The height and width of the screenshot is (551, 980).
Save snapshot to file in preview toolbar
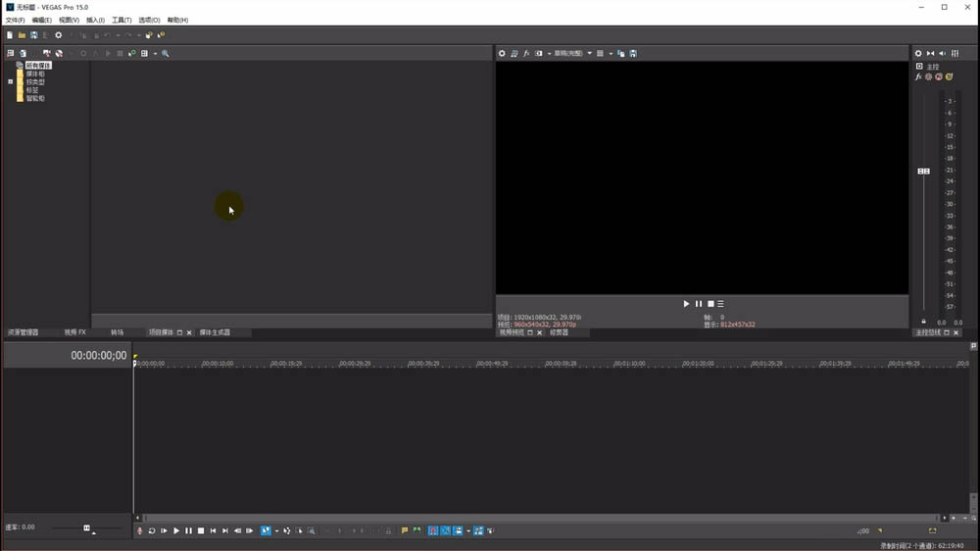pyautogui.click(x=633, y=53)
